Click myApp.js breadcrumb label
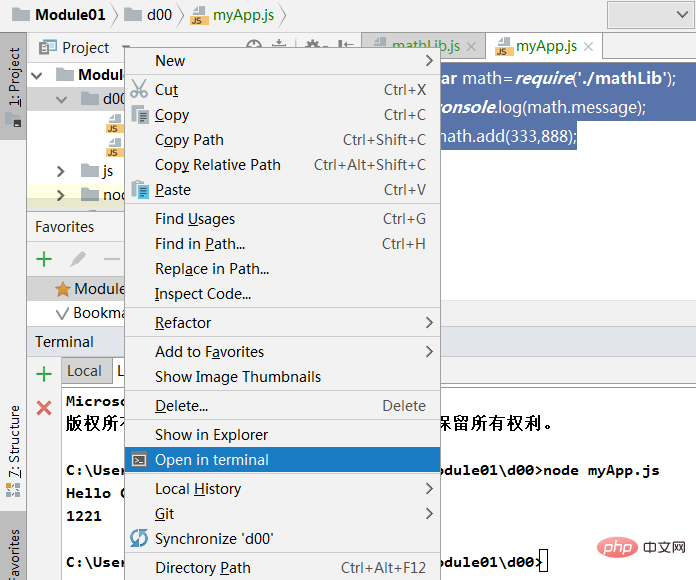 (x=243, y=15)
